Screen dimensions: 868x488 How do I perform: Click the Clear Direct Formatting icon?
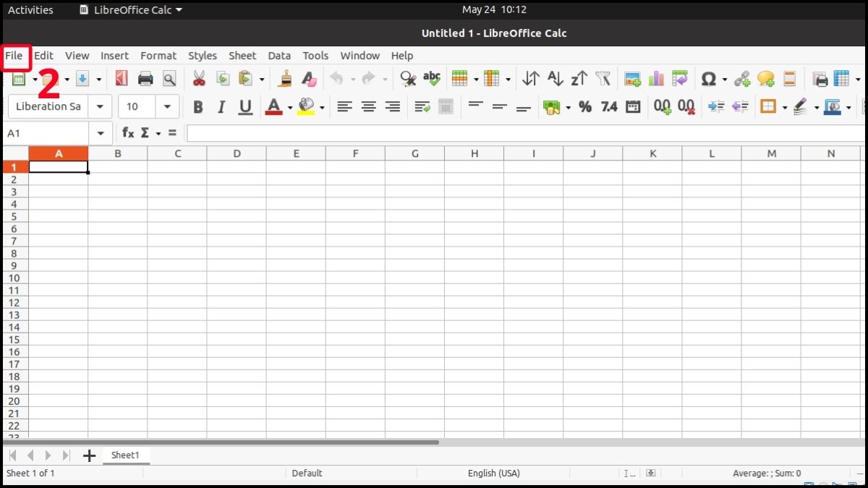click(x=309, y=78)
